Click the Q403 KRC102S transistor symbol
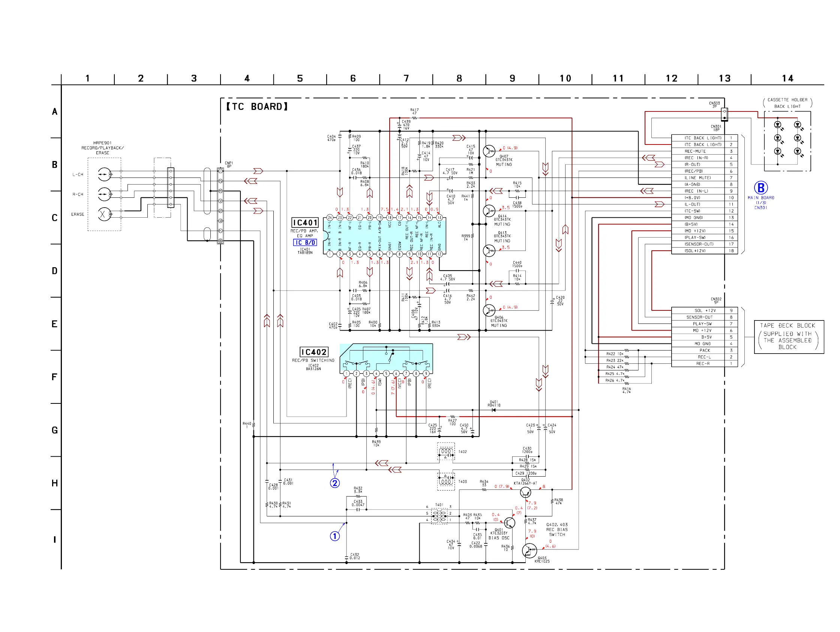Image resolution: width=840 pixels, height=632 pixels. tap(529, 550)
